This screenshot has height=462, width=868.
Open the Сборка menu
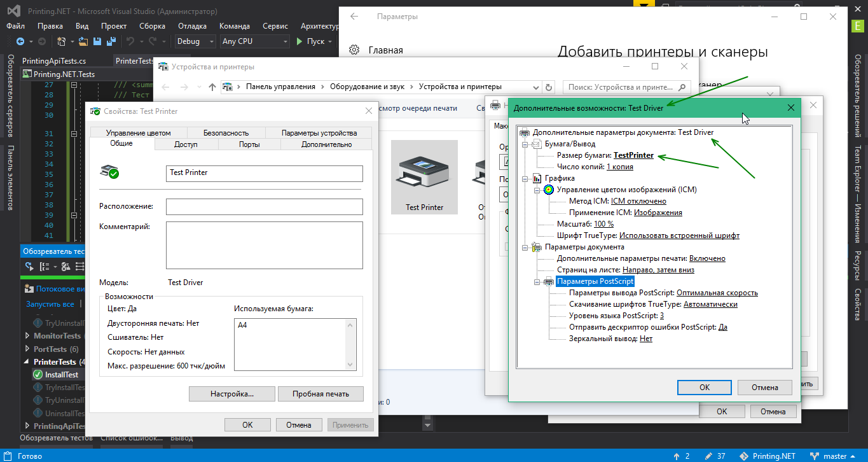(x=152, y=26)
